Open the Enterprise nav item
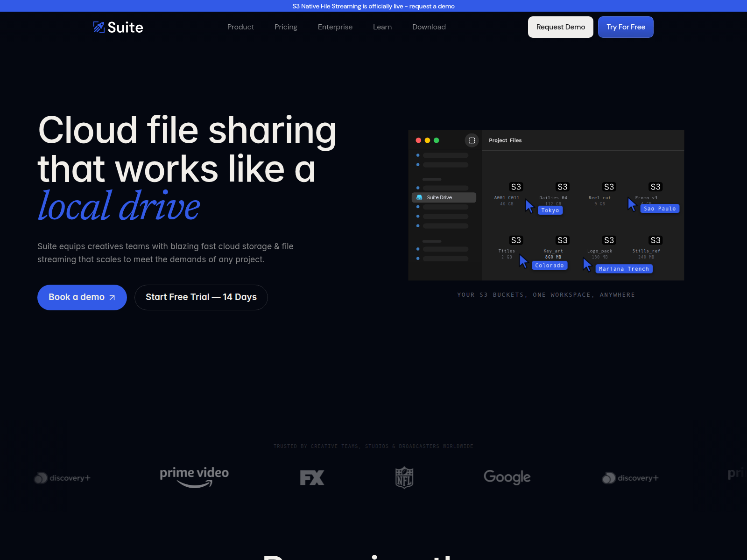This screenshot has width=747, height=560. 335,27
